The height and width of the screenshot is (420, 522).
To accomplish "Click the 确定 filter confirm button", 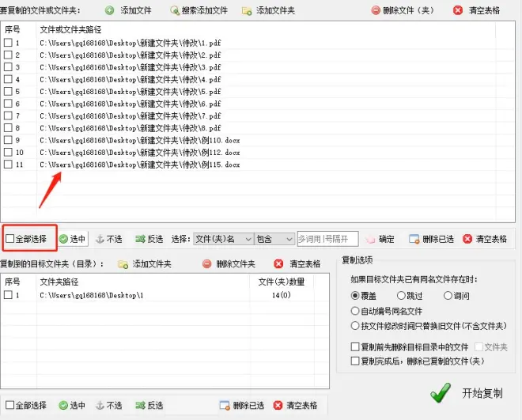I will coord(379,239).
